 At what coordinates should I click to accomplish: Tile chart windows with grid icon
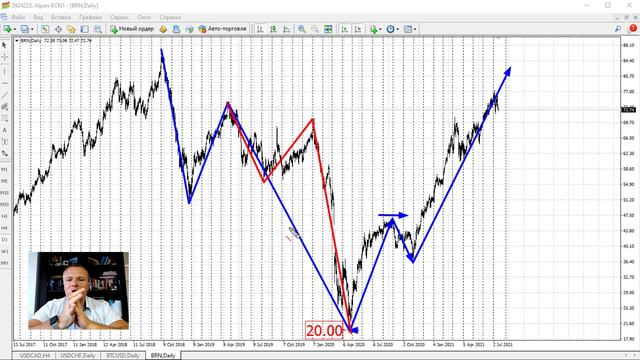tap(328, 29)
